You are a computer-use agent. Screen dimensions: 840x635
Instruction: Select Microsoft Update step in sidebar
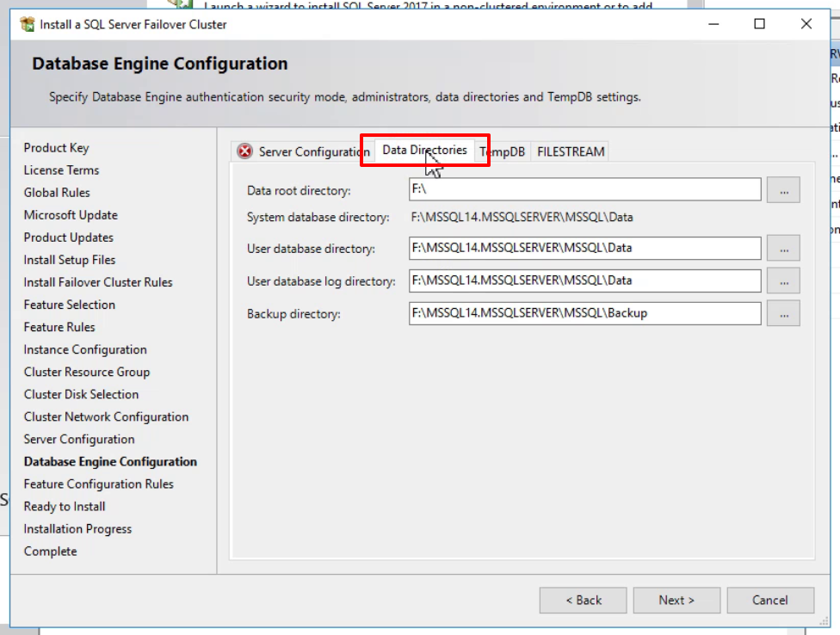[x=71, y=215]
